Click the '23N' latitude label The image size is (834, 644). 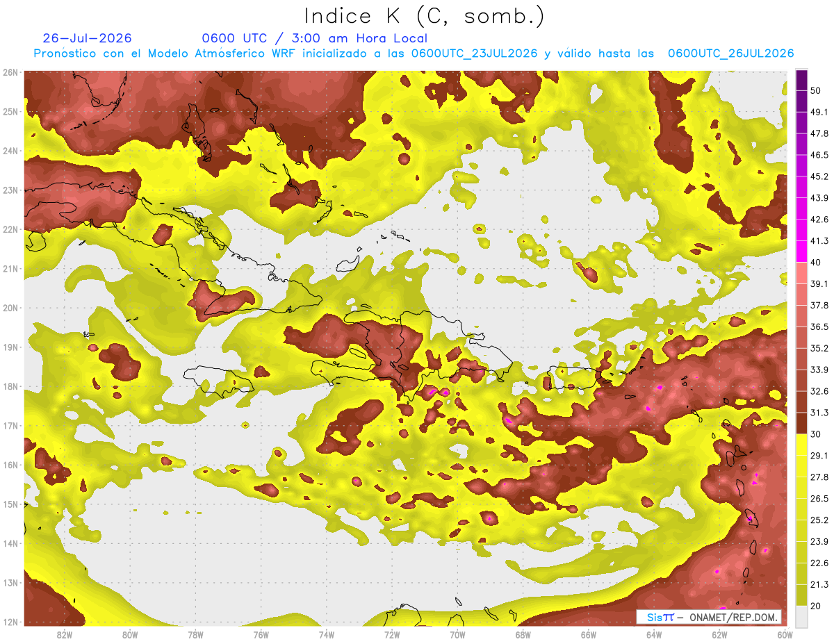coord(10,190)
